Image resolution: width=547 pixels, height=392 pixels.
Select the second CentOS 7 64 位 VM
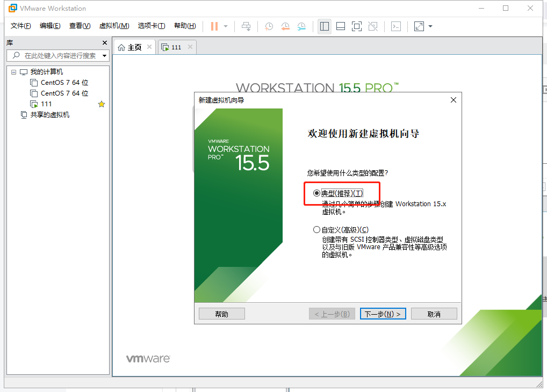pyautogui.click(x=64, y=93)
